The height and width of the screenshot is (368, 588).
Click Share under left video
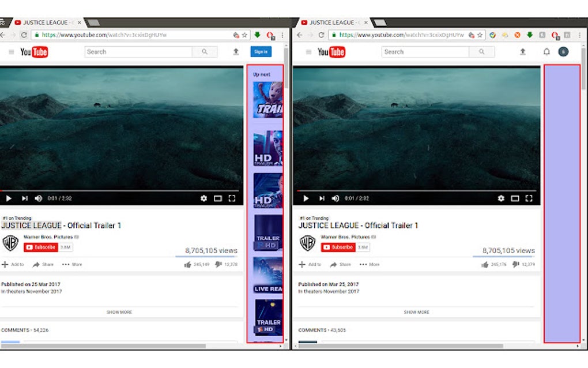coord(43,265)
